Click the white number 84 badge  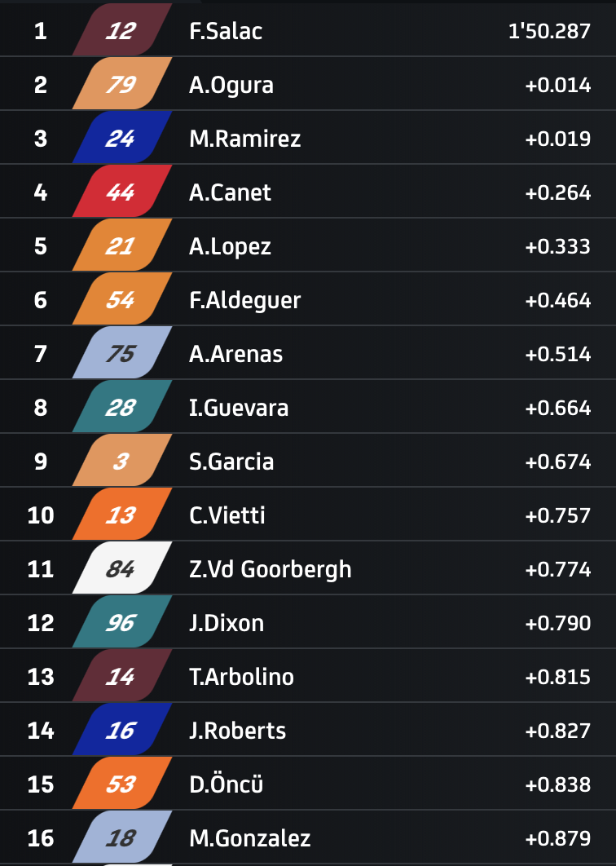click(x=121, y=569)
